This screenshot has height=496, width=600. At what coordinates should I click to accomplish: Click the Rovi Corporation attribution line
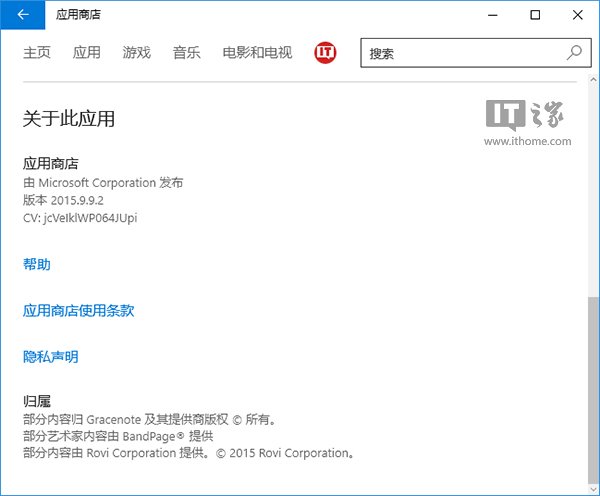click(x=189, y=453)
